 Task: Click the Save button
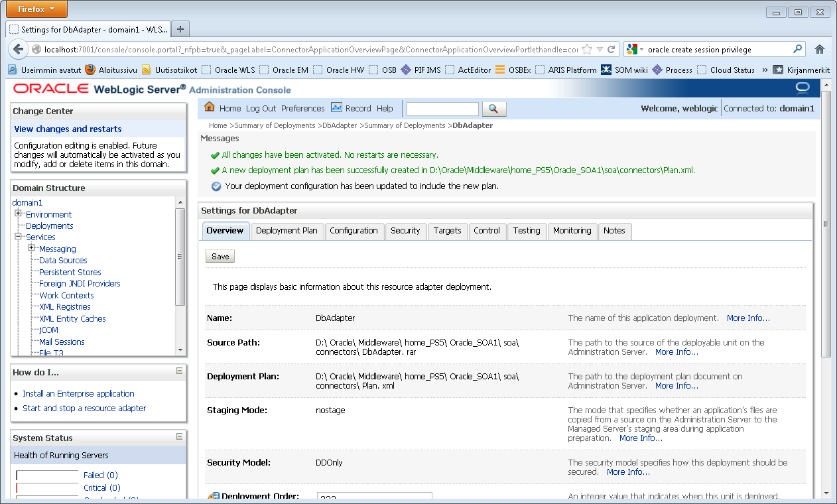(x=220, y=257)
